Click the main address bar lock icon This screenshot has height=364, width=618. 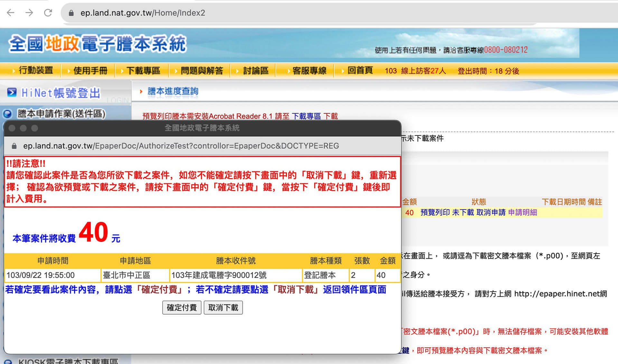point(71,13)
